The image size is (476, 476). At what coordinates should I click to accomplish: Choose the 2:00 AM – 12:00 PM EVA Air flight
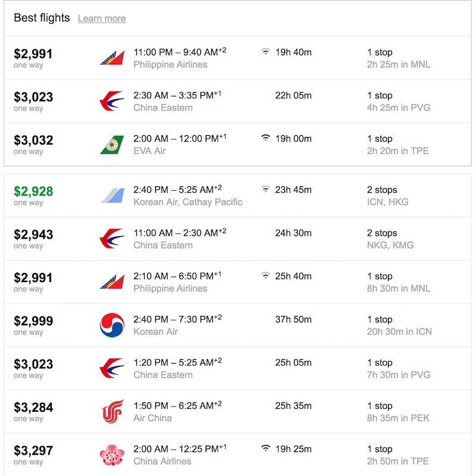237,145
